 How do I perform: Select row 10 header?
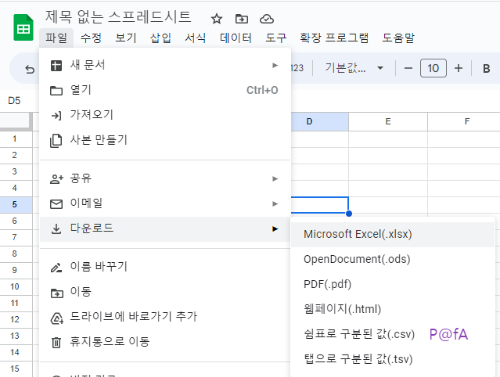(x=15, y=287)
